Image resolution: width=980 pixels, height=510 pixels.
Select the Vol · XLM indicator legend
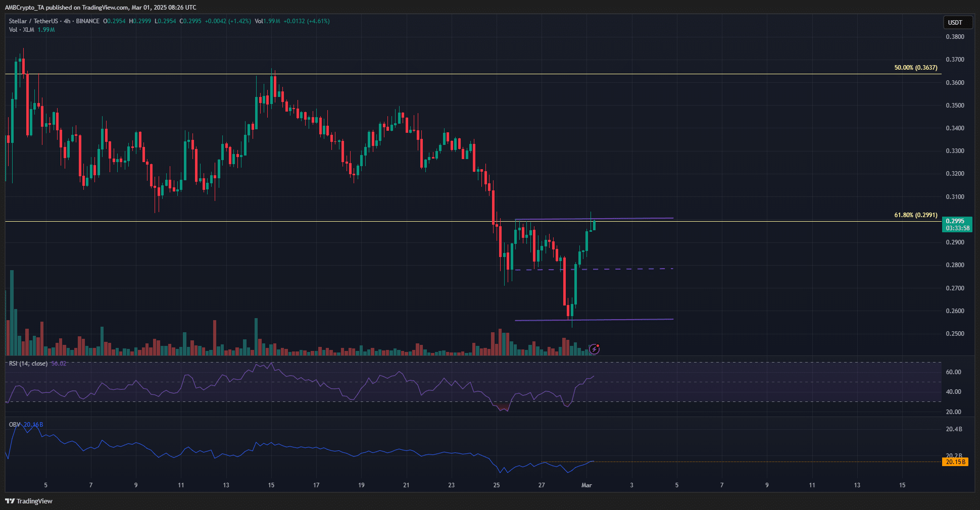click(x=21, y=30)
